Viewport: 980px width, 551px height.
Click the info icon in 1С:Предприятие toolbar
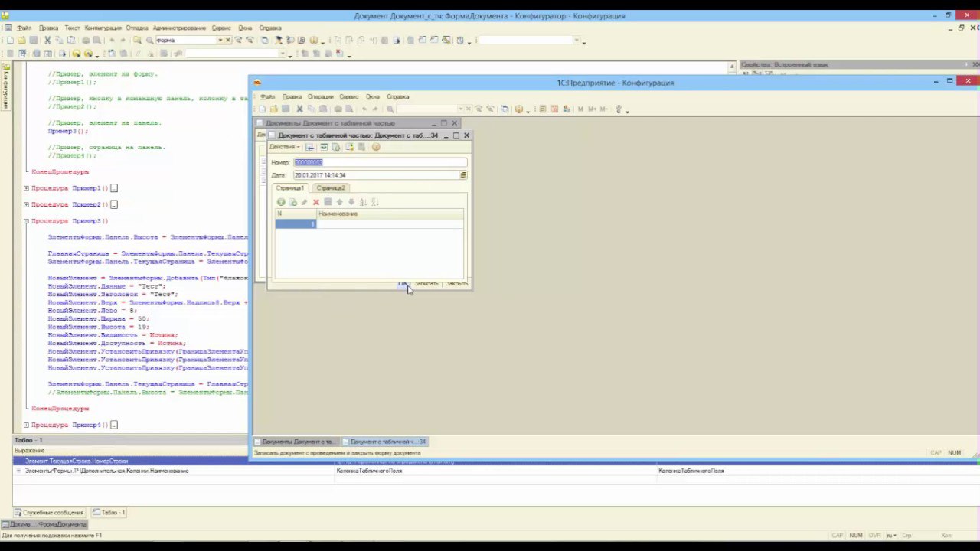[519, 109]
